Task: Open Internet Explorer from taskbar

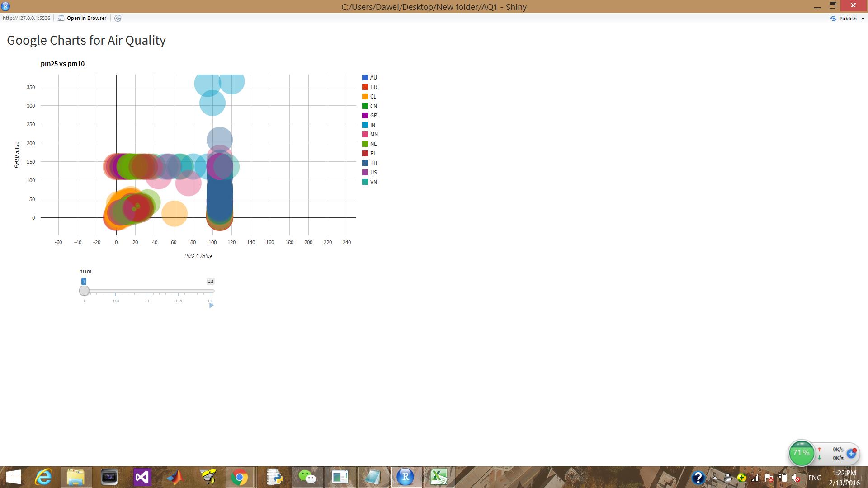Action: 44,477
